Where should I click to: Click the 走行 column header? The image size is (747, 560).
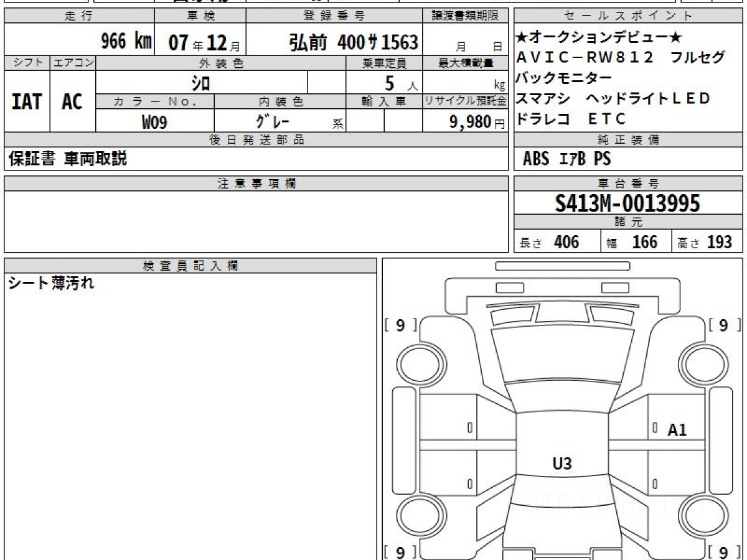(x=78, y=16)
